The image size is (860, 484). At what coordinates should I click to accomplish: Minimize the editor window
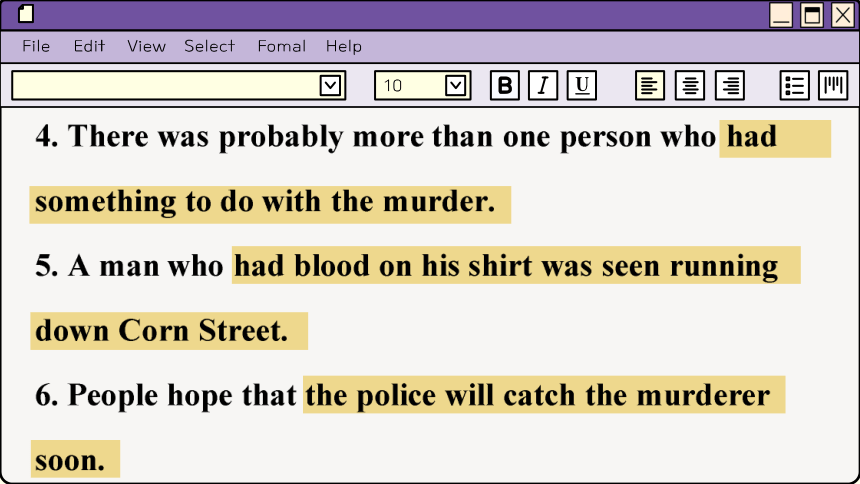(780, 15)
